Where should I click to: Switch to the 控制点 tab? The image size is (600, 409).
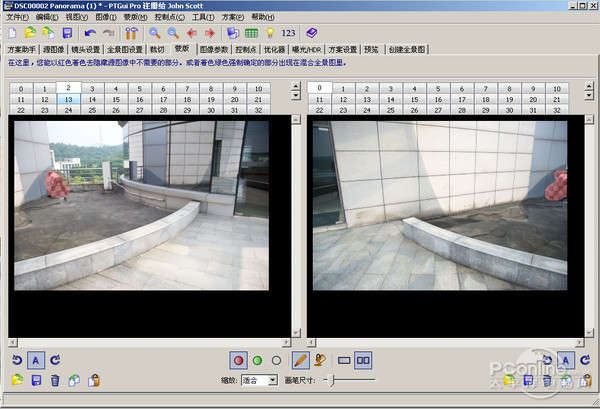pyautogui.click(x=247, y=48)
